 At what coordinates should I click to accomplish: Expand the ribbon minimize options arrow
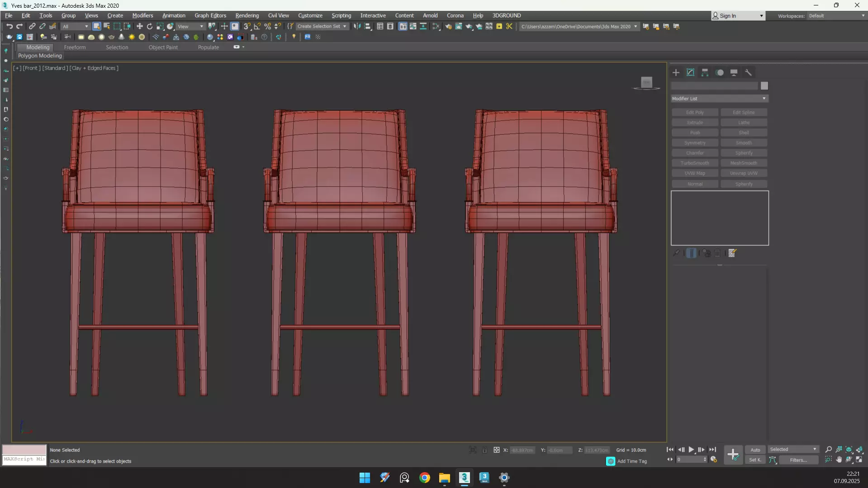pyautogui.click(x=243, y=47)
